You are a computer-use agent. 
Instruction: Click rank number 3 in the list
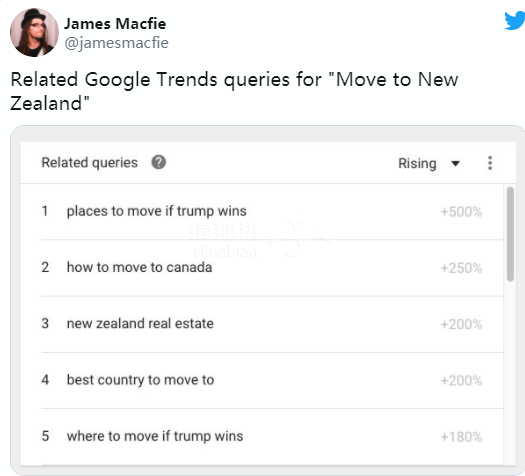[x=45, y=324]
